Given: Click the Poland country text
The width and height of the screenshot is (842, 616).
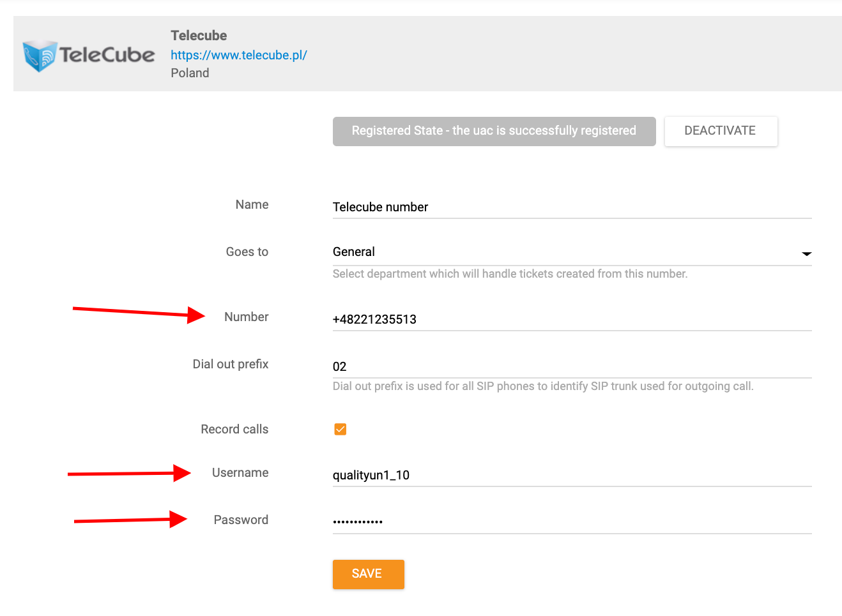Looking at the screenshot, I should tap(190, 73).
